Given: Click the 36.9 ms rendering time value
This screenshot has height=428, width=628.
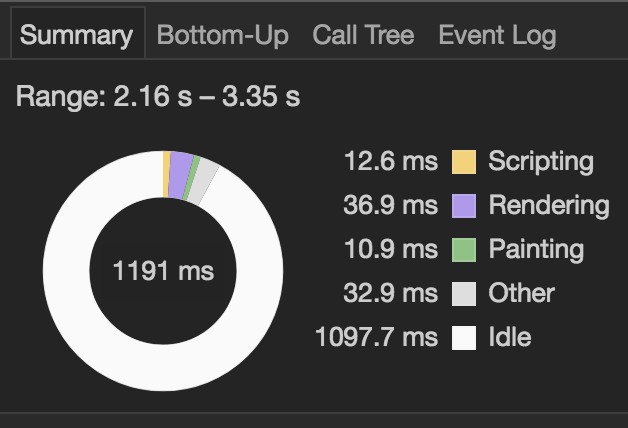Looking at the screenshot, I should pos(390,205).
